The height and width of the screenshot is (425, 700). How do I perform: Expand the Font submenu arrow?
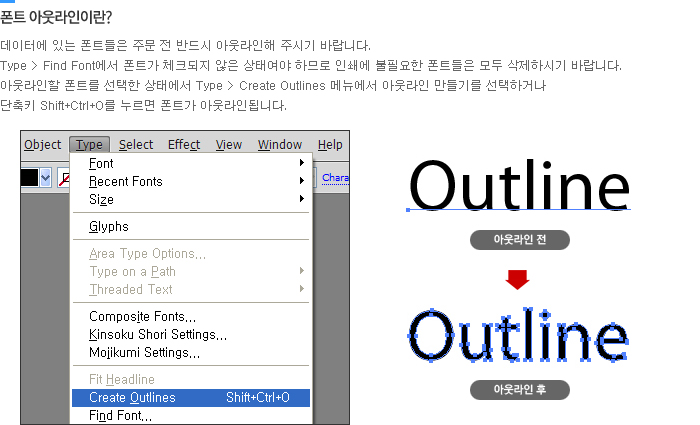(301, 163)
